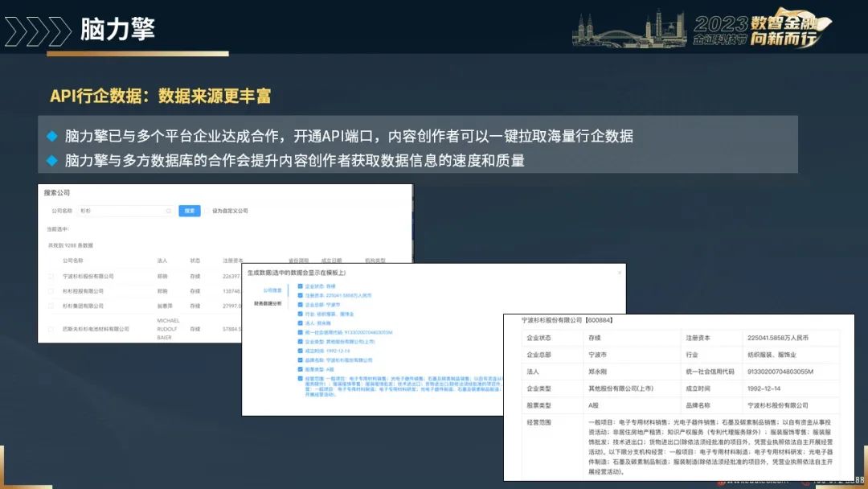
Task: Click company name 宁波杉杉股份有限公司 in results
Action: [88, 277]
